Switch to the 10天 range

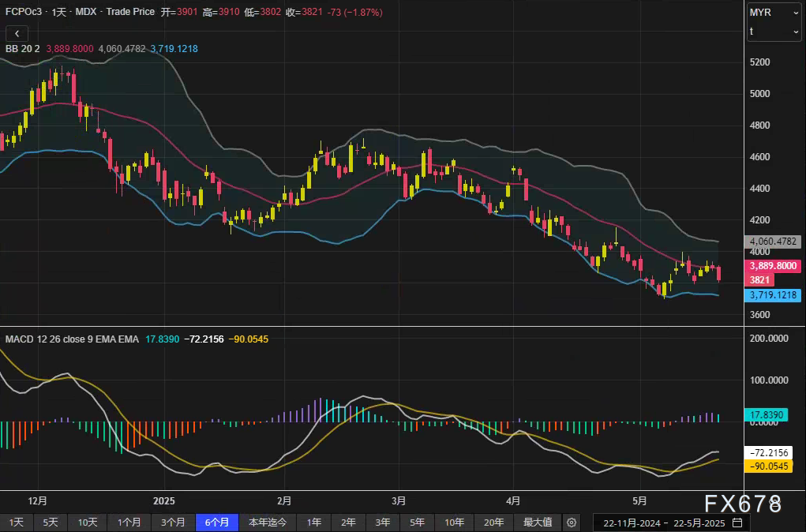(88, 523)
